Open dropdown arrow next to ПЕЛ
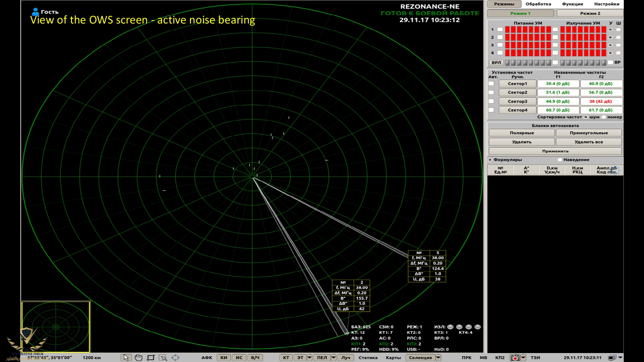This screenshot has height=362, width=644. (x=334, y=358)
